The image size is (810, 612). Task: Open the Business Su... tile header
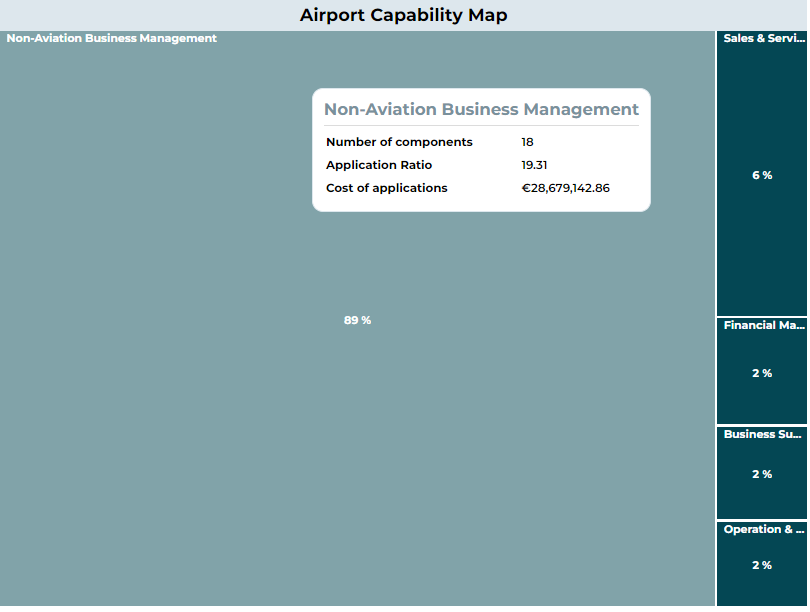coord(763,435)
